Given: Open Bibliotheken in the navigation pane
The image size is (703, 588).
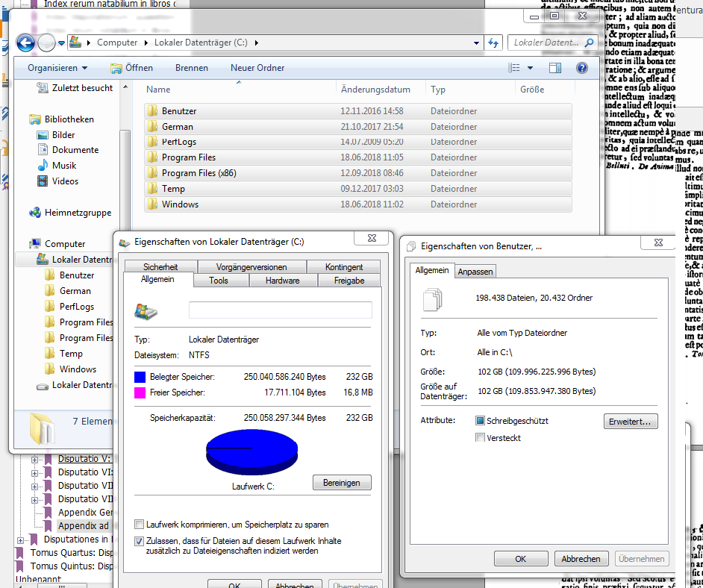Looking at the screenshot, I should pos(69,119).
